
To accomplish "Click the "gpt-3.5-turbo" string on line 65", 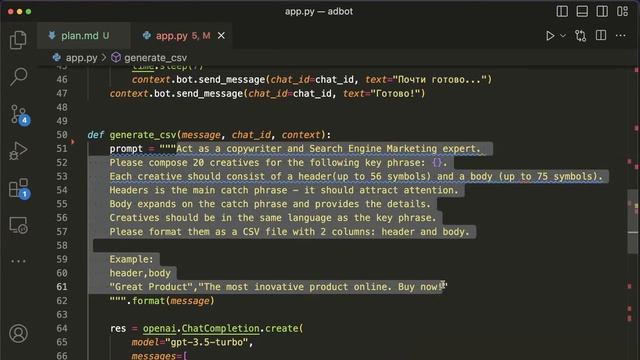I will click(207, 342).
